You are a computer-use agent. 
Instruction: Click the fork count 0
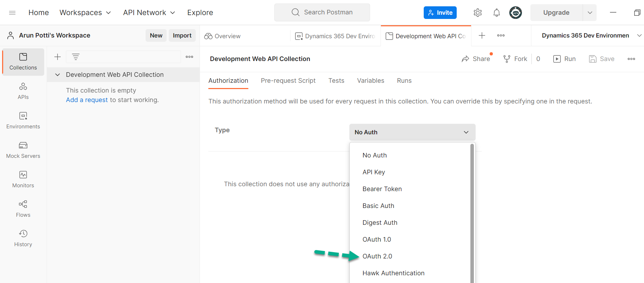pyautogui.click(x=538, y=59)
